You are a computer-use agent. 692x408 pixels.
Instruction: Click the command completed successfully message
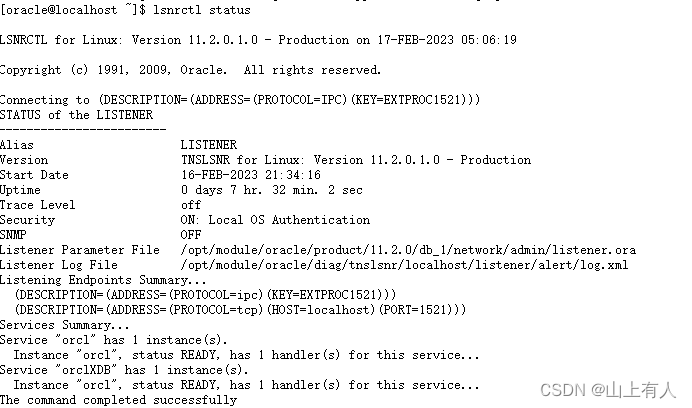tap(118, 400)
